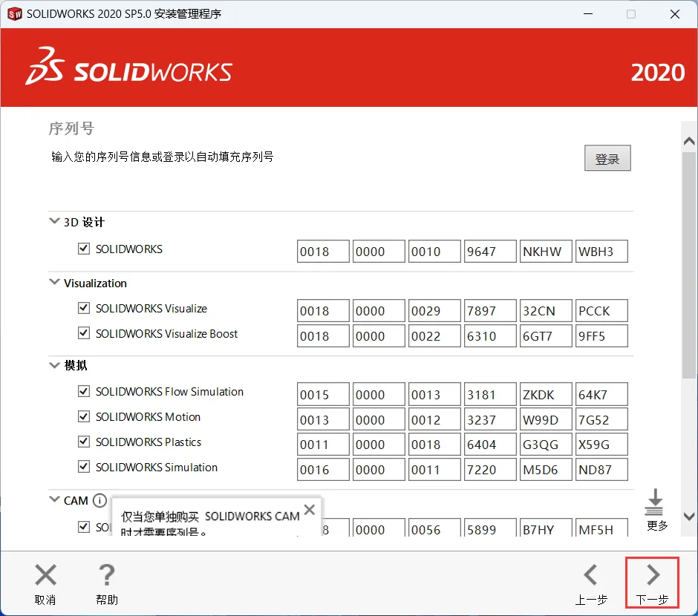Click Visualize Boost field containing 0022
The image size is (698, 616).
tap(434, 335)
